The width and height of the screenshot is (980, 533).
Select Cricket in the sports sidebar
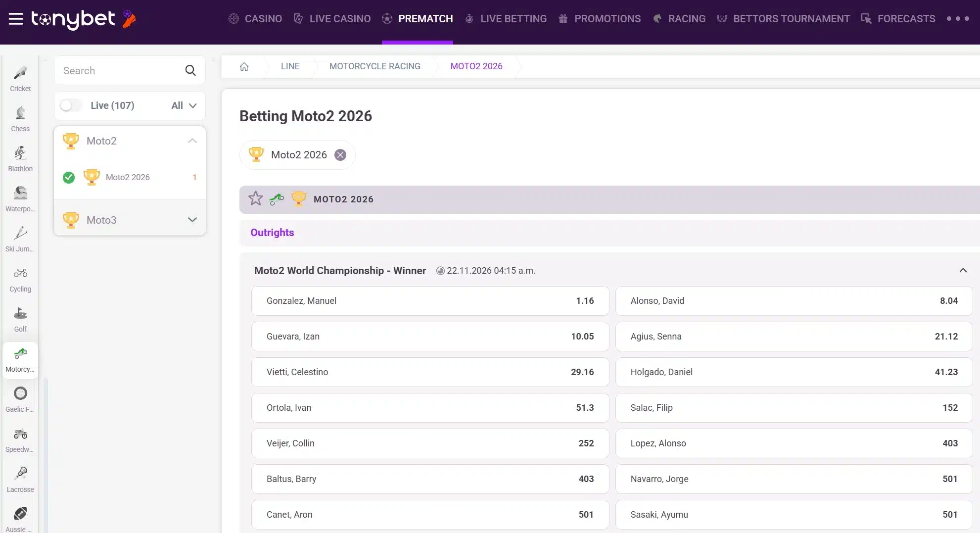pos(20,79)
